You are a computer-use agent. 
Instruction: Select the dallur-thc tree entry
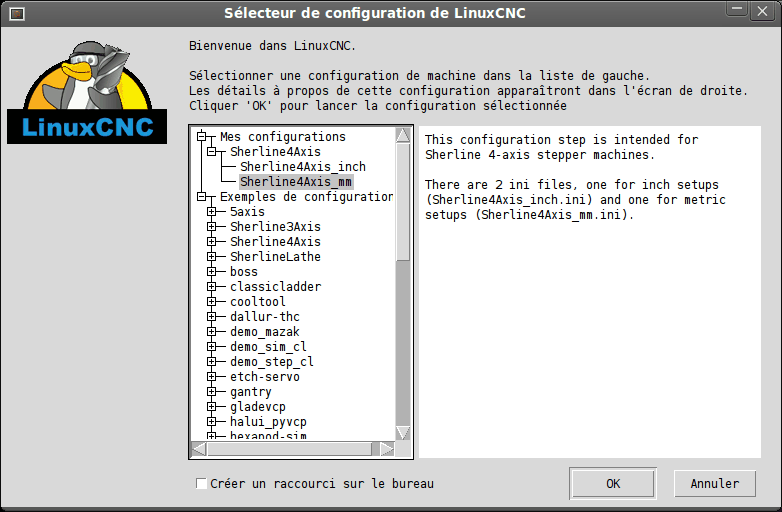point(265,316)
